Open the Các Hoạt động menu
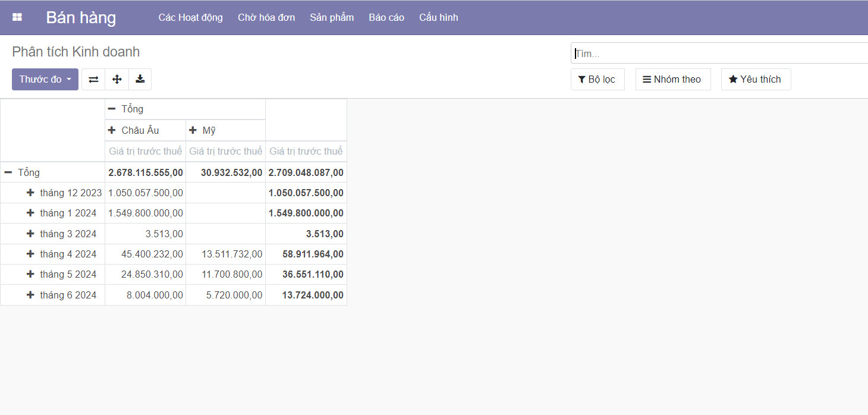 (x=190, y=17)
